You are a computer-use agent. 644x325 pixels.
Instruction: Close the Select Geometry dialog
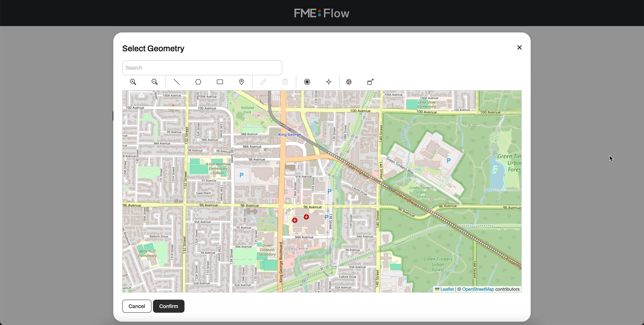[x=519, y=48]
